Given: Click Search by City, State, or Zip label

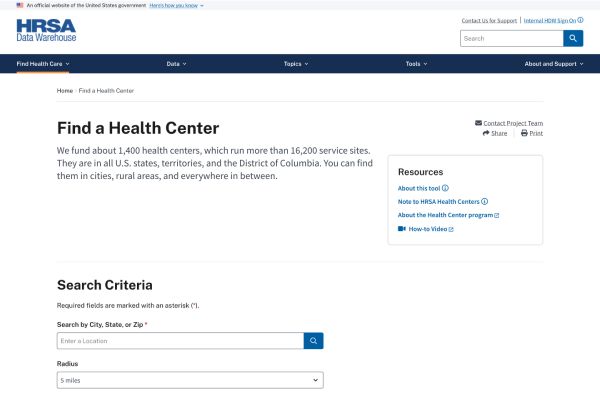Looking at the screenshot, I should 100,325.
